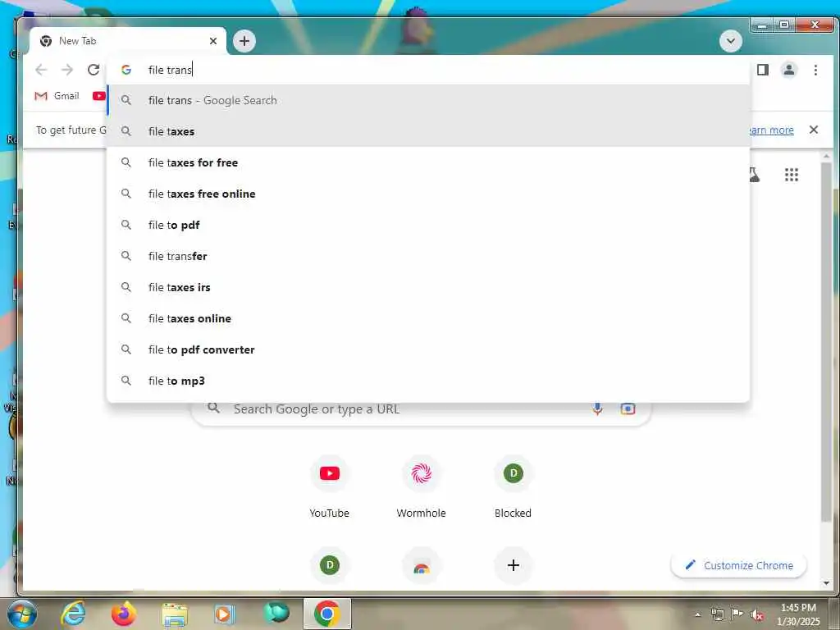840x630 pixels.
Task: Click the scrollbar down arrow
Action: coord(826,583)
